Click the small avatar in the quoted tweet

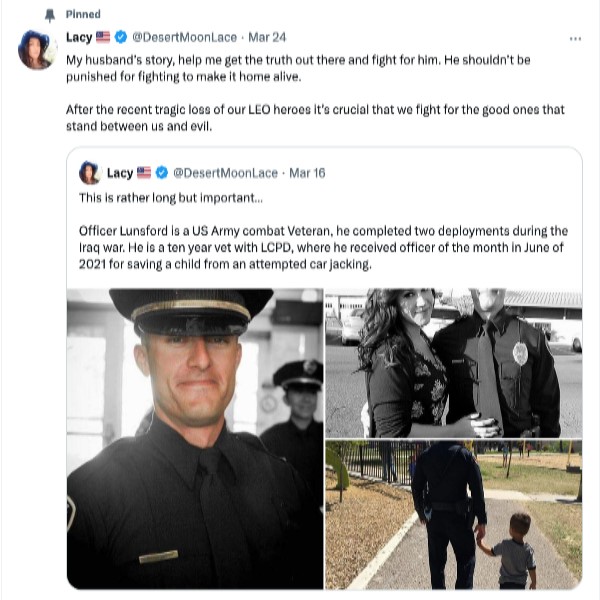click(x=90, y=173)
